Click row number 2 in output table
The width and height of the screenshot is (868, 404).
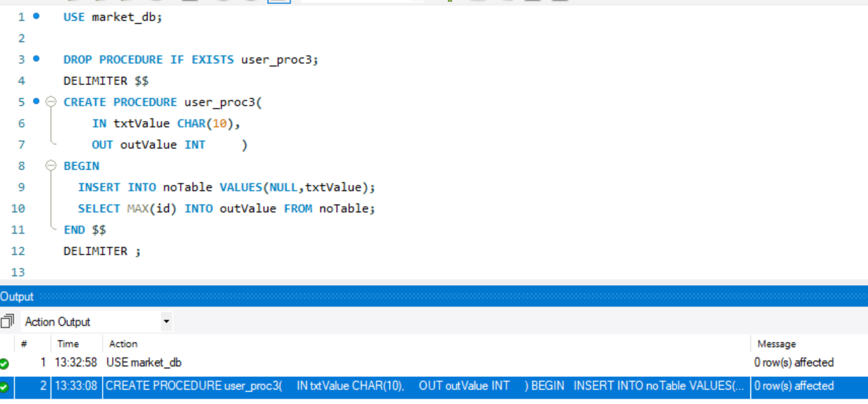point(43,386)
